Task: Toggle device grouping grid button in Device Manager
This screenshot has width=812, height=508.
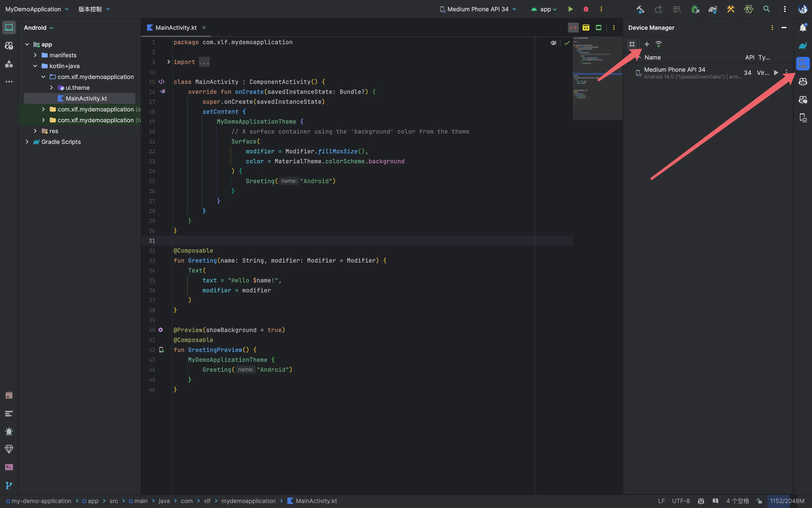Action: pyautogui.click(x=632, y=44)
